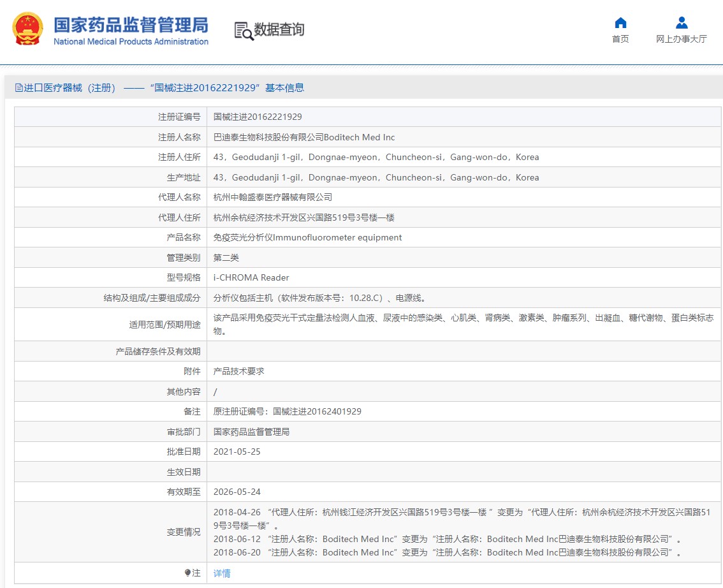Click the 有效期至 row label
Screen dimensions: 723x588
click(x=184, y=492)
